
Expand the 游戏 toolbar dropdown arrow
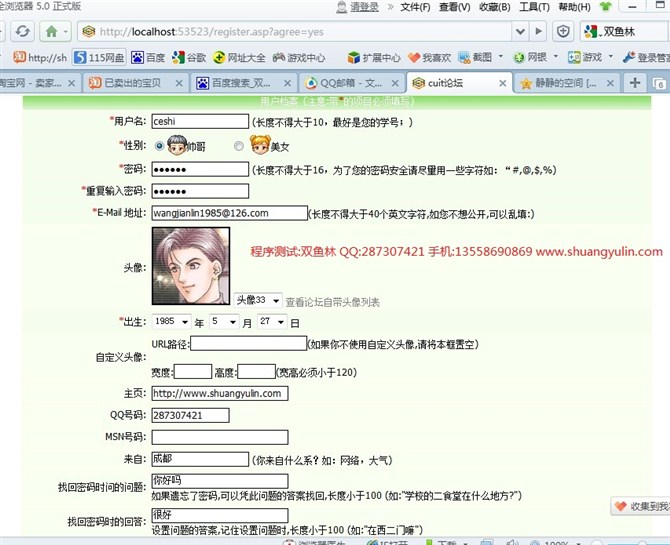pos(610,56)
